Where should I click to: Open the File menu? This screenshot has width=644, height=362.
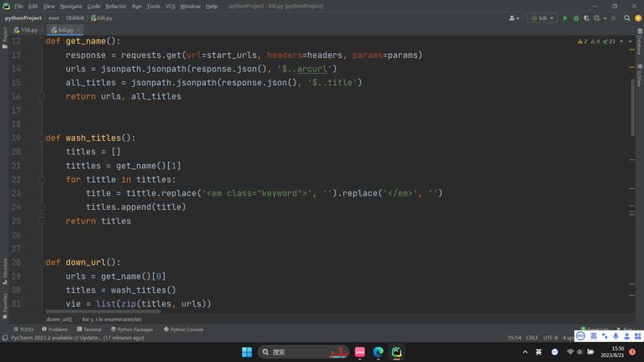(x=19, y=6)
